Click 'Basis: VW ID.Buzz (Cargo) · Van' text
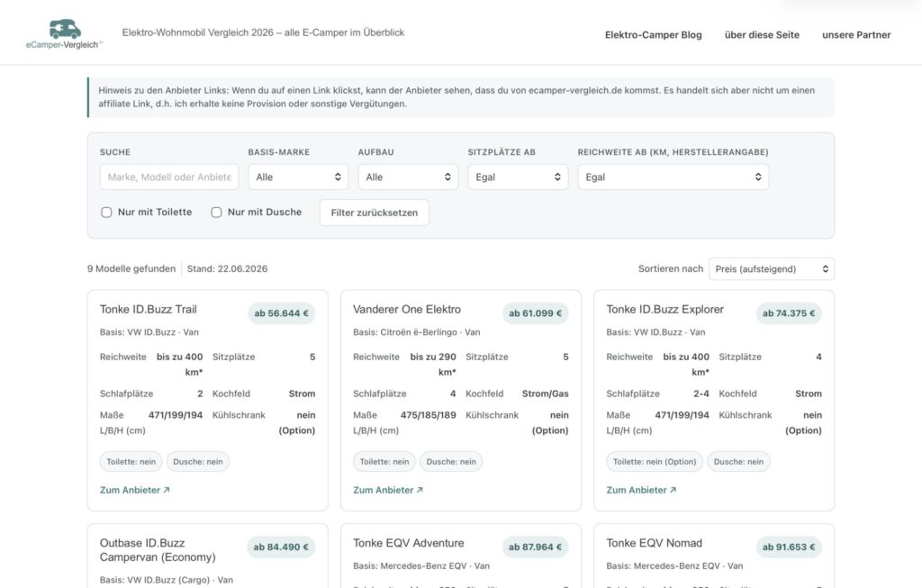The width and height of the screenshot is (922, 588). (167, 580)
